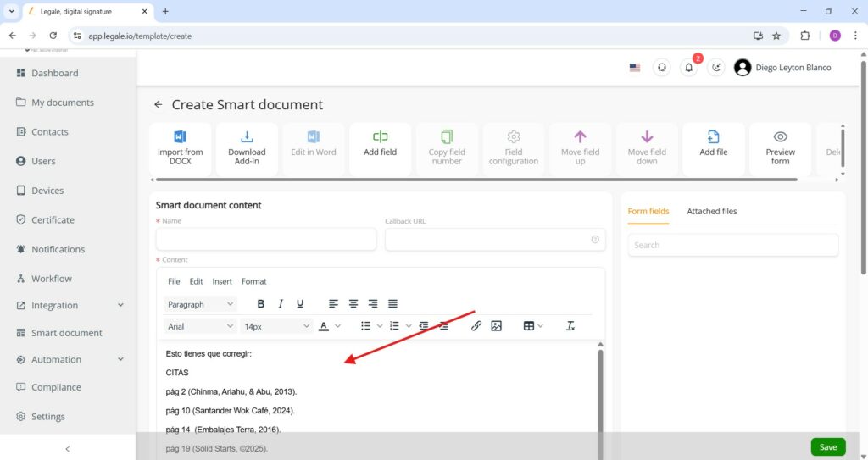Decrease indent
Viewport: 868px width, 460px height.
[x=424, y=326]
